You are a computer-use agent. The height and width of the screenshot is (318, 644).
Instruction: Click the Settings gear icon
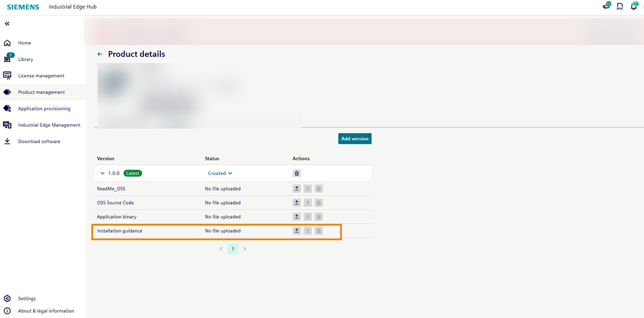coord(7,299)
